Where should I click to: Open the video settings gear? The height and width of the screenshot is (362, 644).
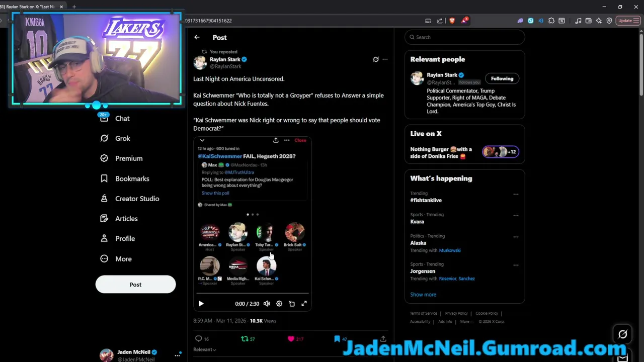point(279,304)
